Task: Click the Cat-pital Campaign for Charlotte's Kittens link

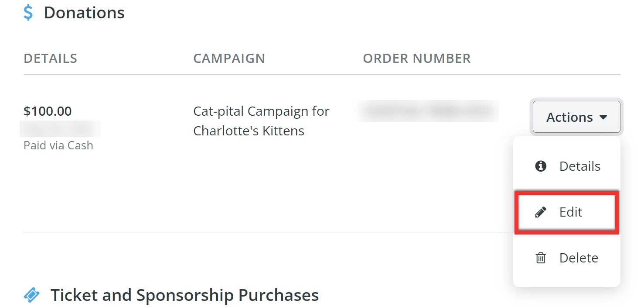Action: click(261, 121)
